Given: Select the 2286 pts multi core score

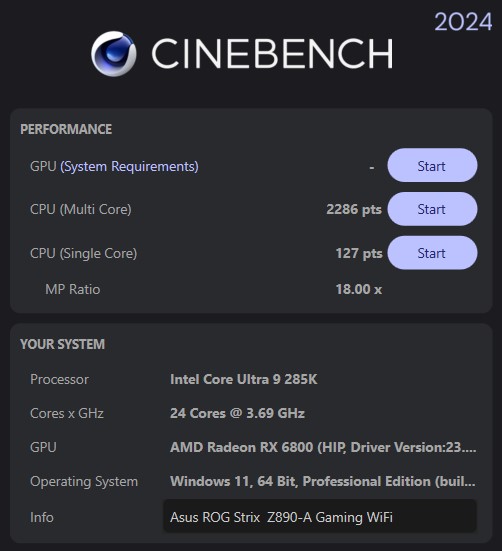Looking at the screenshot, I should click(354, 209).
